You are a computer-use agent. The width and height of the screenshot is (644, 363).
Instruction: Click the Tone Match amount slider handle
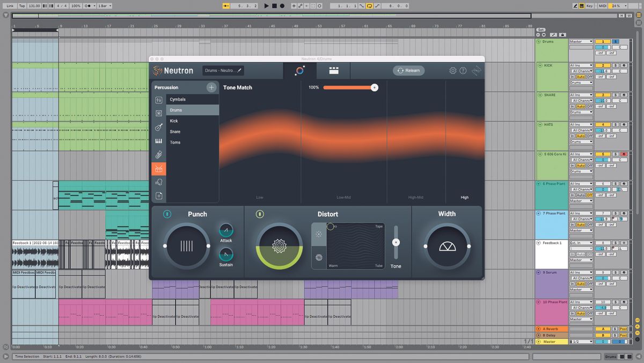coord(374,87)
